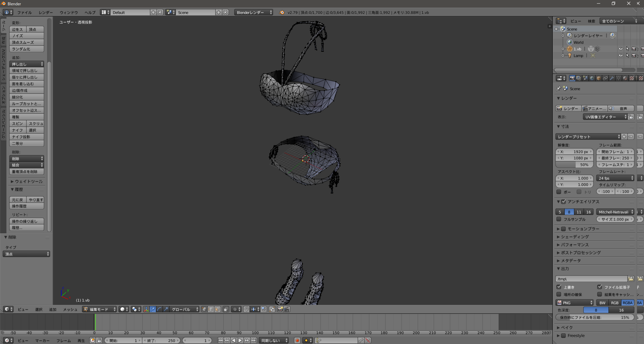Uncheck the ファイル拡張子 checkbox
Viewport: 644px width, 344px height.
[600, 287]
